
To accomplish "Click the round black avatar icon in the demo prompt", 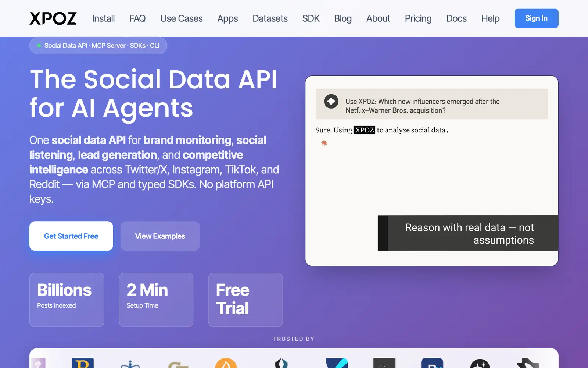I will coord(331,101).
